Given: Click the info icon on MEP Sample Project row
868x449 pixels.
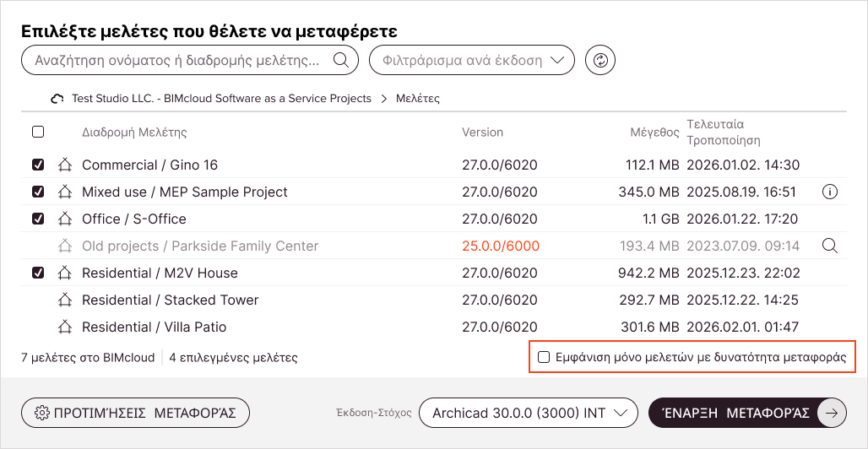Looking at the screenshot, I should 830,192.
